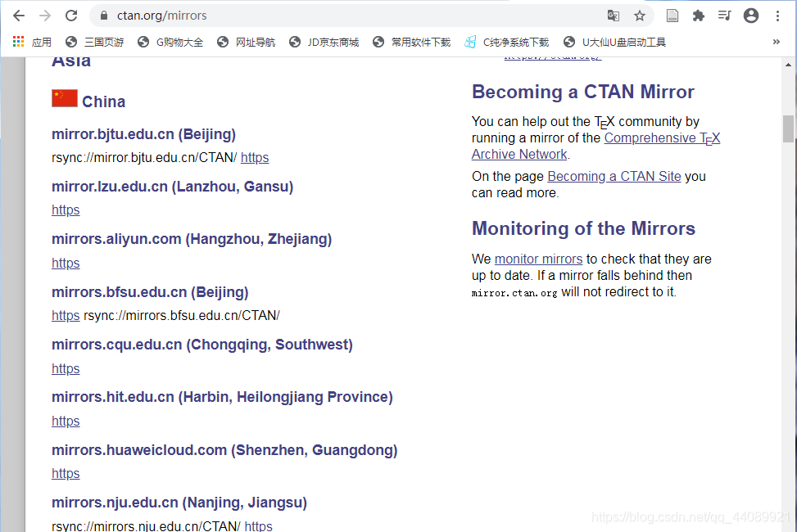Open the G购物大全 bookmark
This screenshot has height=532, width=797.
170,43
